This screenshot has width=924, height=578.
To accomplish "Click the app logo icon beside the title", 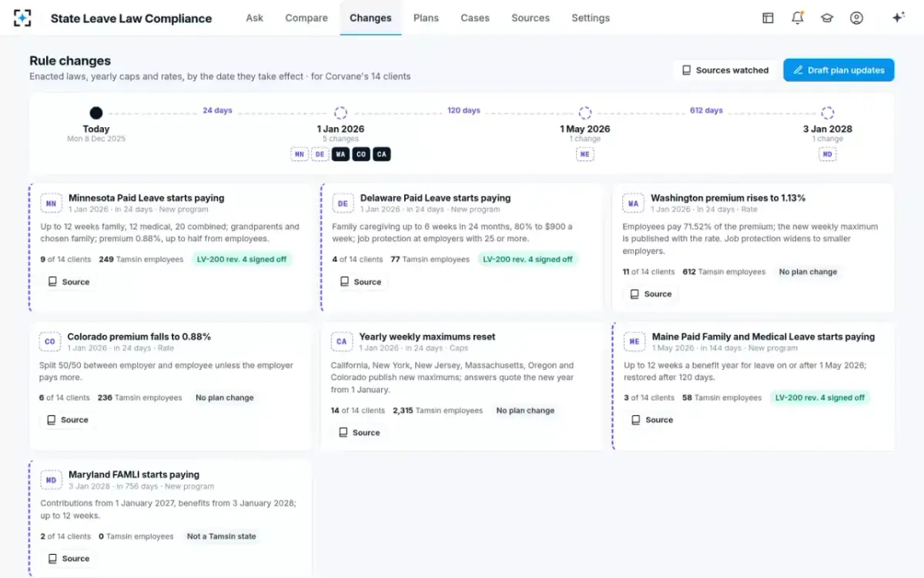I will click(23, 18).
